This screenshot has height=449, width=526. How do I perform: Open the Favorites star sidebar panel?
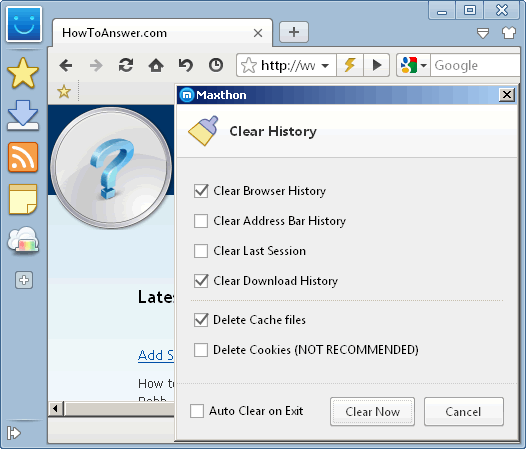coord(23,73)
